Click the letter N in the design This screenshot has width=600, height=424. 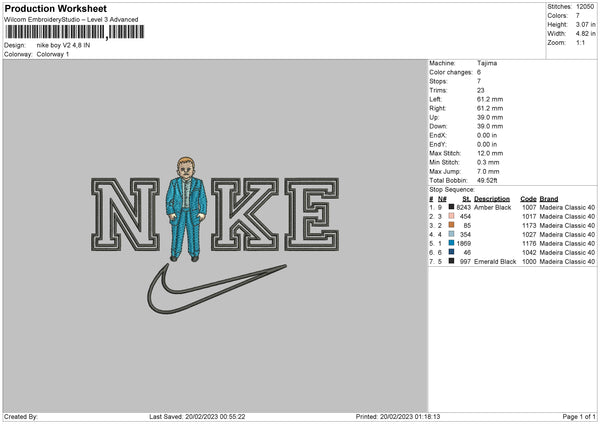[x=126, y=214]
